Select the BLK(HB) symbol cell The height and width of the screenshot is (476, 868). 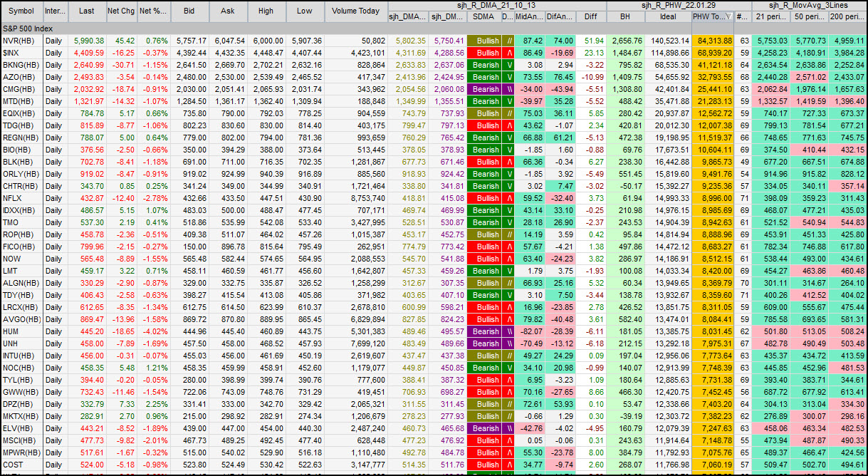21,162
